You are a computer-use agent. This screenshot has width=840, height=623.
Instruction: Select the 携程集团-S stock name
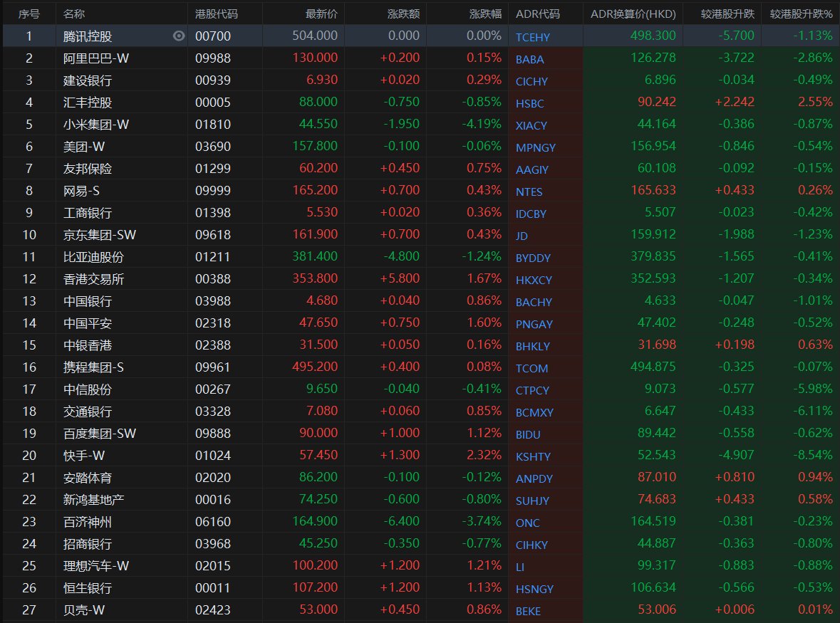tap(93, 367)
